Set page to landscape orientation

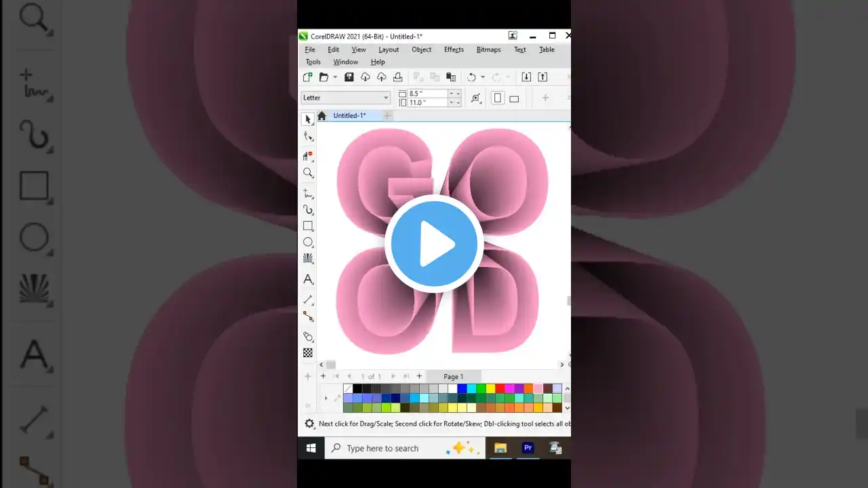pos(514,99)
